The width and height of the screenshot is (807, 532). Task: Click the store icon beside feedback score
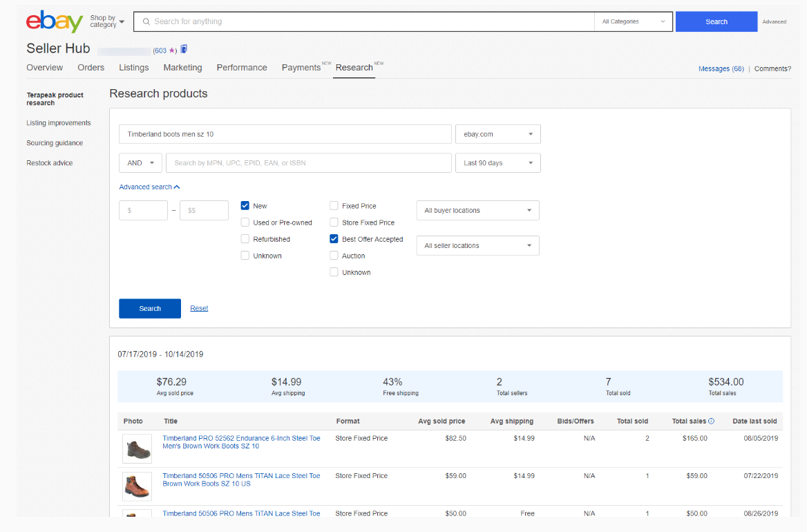(184, 49)
